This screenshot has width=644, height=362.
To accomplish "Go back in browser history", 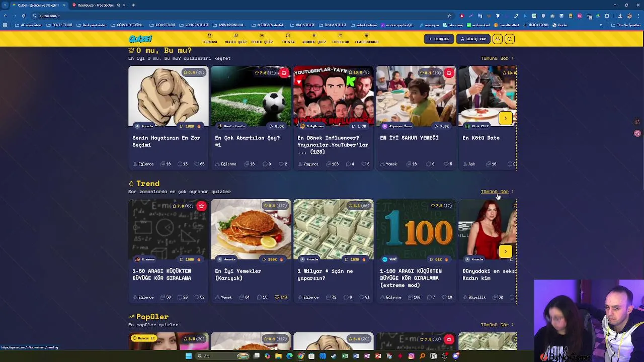I will pos(5,16).
